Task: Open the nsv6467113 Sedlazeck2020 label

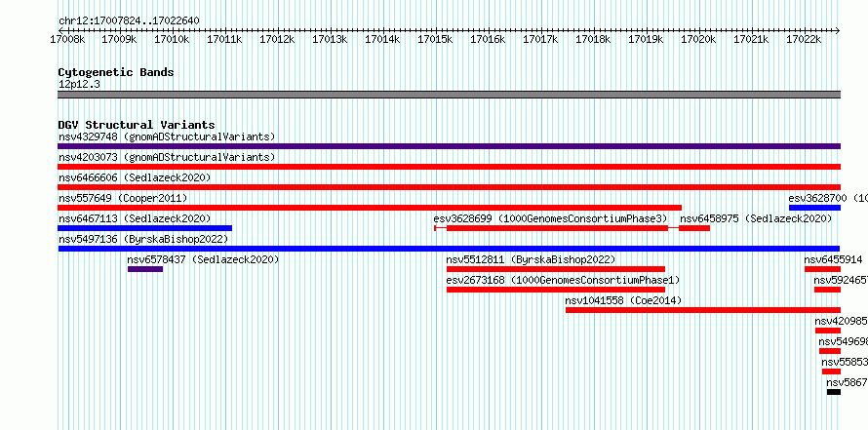Action: click(x=135, y=218)
